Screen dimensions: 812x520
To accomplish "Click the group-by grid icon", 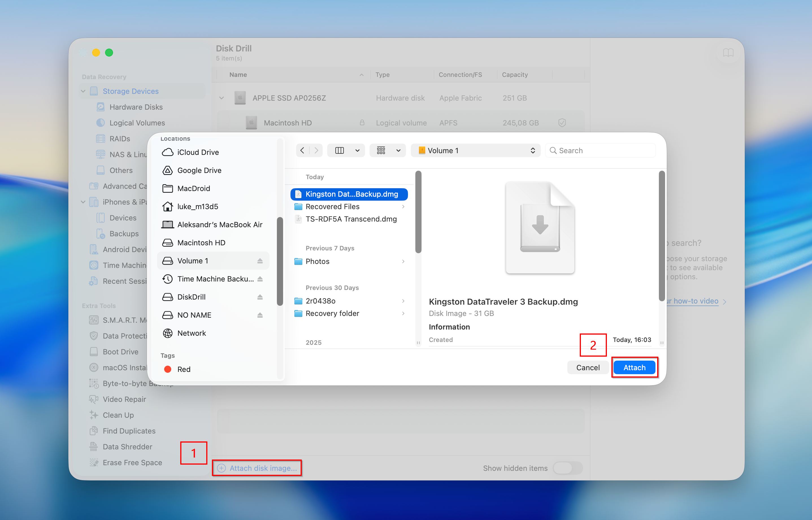I will 381,150.
